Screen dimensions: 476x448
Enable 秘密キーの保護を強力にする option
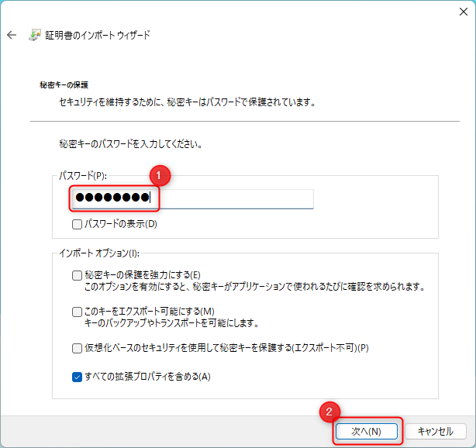pyautogui.click(x=77, y=275)
